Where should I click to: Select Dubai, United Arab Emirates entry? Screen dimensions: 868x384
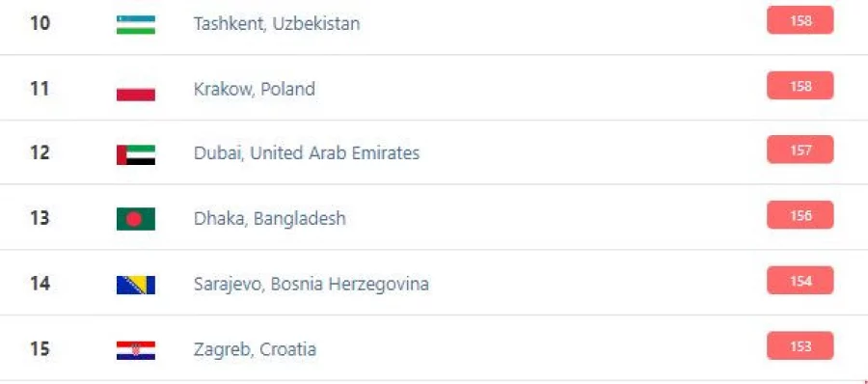click(x=307, y=153)
